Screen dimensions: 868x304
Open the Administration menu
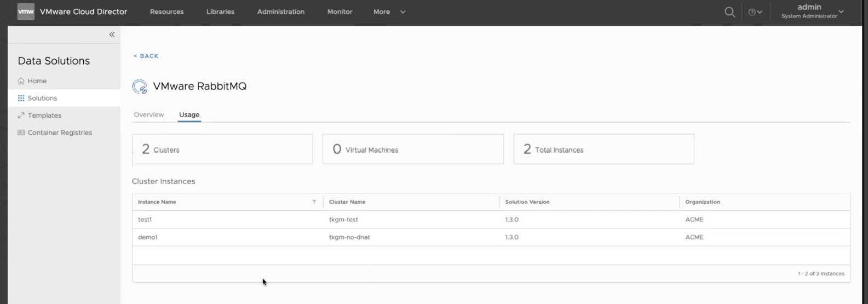(280, 12)
